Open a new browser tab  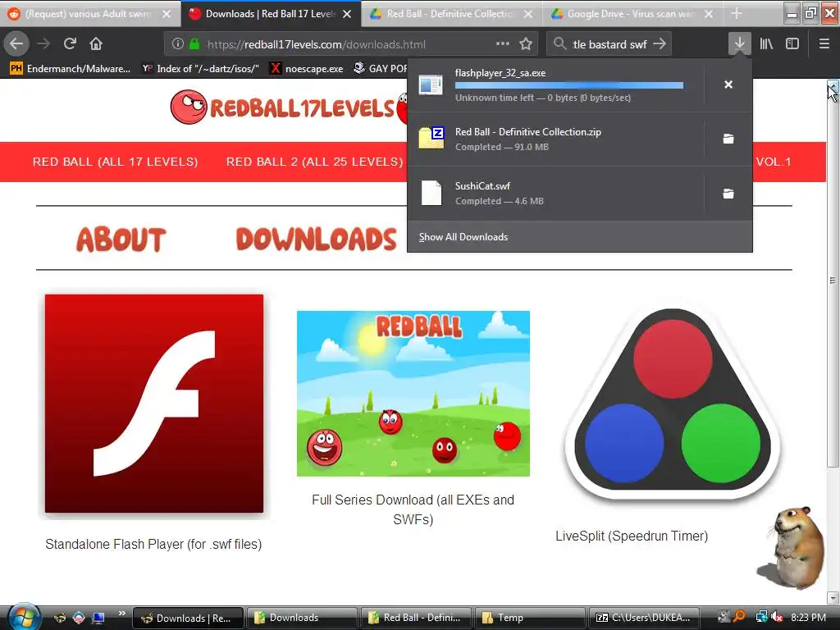[737, 13]
